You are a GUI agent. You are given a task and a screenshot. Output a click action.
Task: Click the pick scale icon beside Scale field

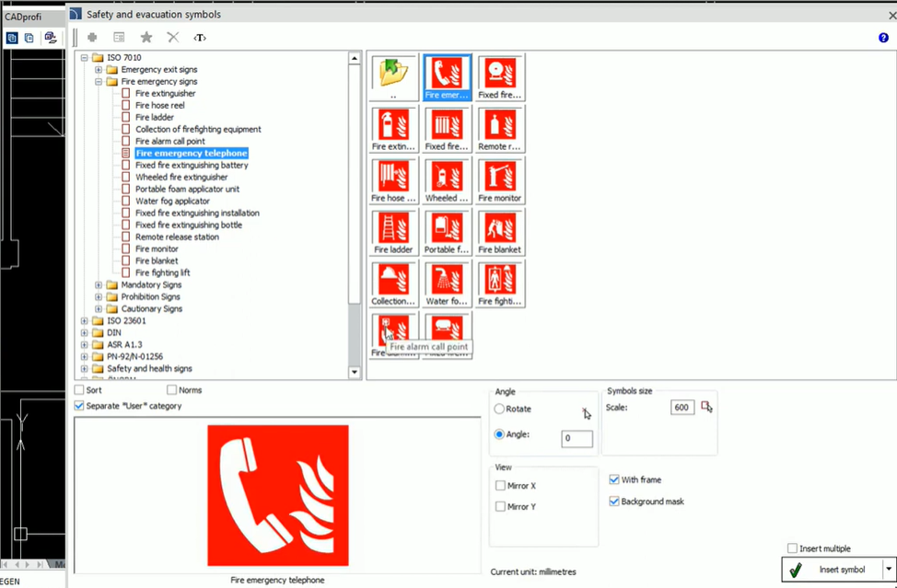click(706, 407)
